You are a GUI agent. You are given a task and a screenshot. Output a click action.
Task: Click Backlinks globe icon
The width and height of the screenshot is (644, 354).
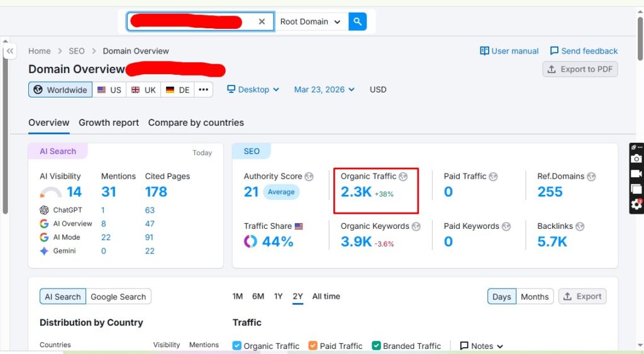coord(579,226)
